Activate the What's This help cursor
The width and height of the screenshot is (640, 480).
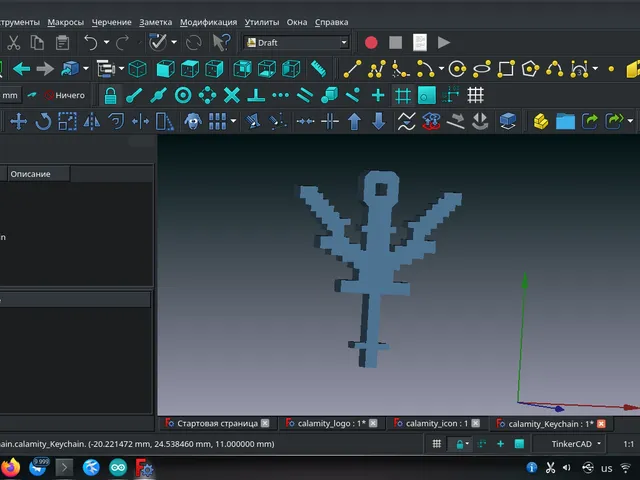tap(222, 42)
